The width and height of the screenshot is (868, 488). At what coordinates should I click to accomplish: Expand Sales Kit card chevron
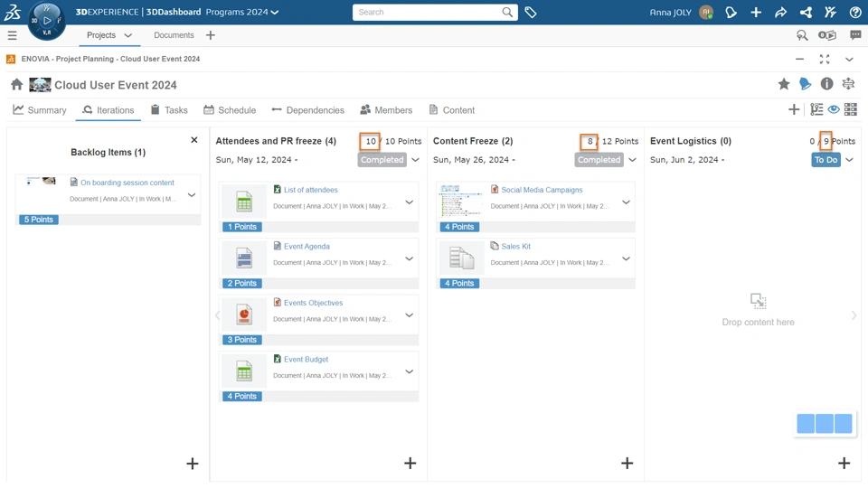(626, 259)
